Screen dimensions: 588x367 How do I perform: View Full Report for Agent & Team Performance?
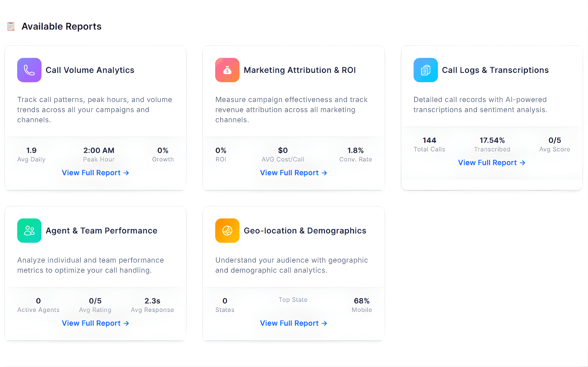(x=96, y=323)
